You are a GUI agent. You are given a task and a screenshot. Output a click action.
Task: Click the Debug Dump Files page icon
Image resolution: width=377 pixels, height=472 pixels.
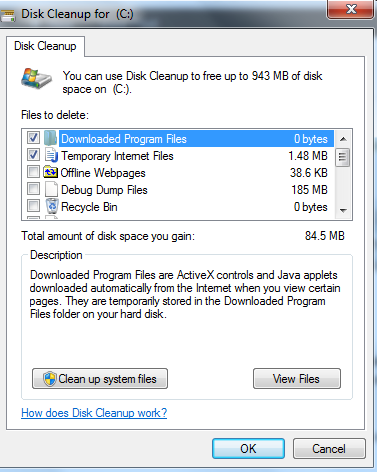[51, 189]
